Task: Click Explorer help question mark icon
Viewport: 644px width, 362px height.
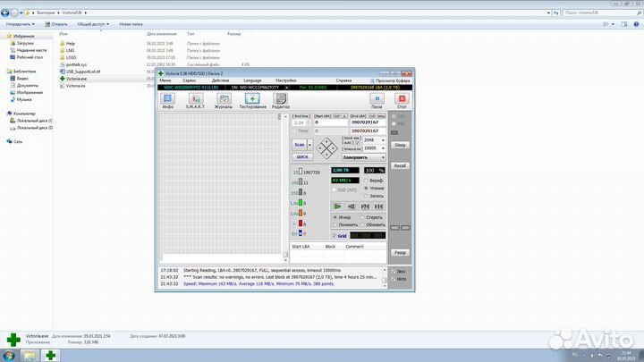Action: click(x=636, y=24)
